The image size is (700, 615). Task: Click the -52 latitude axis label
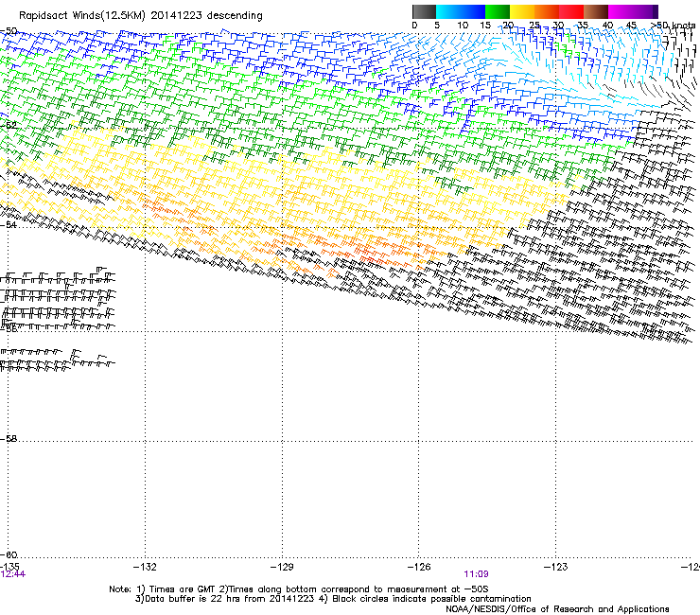[9, 126]
